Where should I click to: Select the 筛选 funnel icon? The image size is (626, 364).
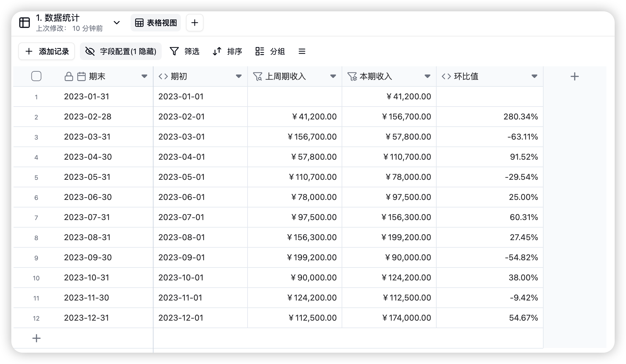(x=175, y=51)
